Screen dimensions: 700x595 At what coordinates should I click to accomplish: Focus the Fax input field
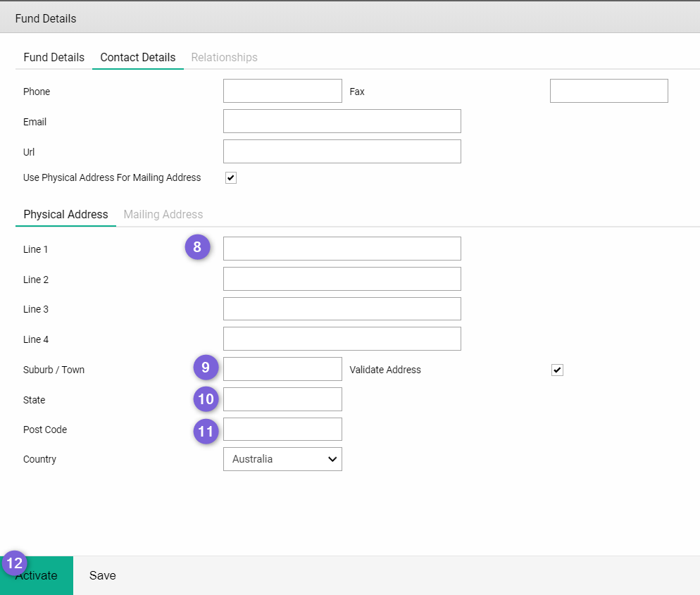pyautogui.click(x=609, y=91)
